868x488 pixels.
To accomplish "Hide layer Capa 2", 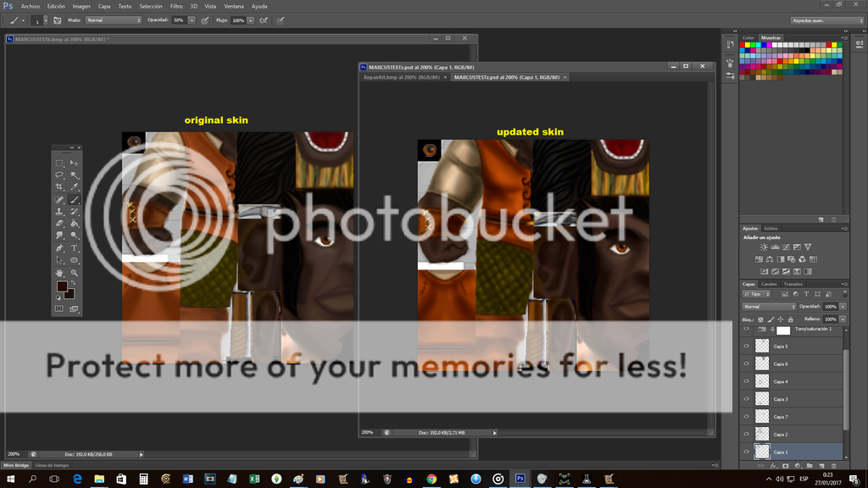I will point(746,435).
